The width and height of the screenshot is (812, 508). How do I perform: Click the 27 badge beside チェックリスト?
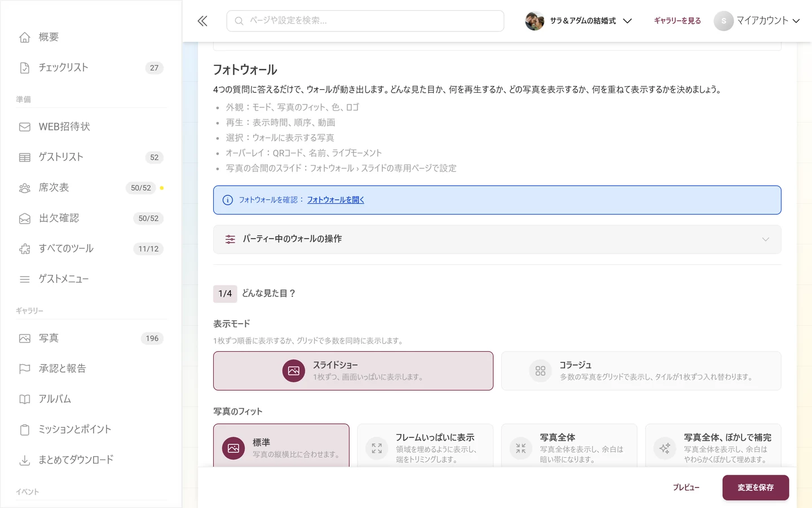coord(155,68)
